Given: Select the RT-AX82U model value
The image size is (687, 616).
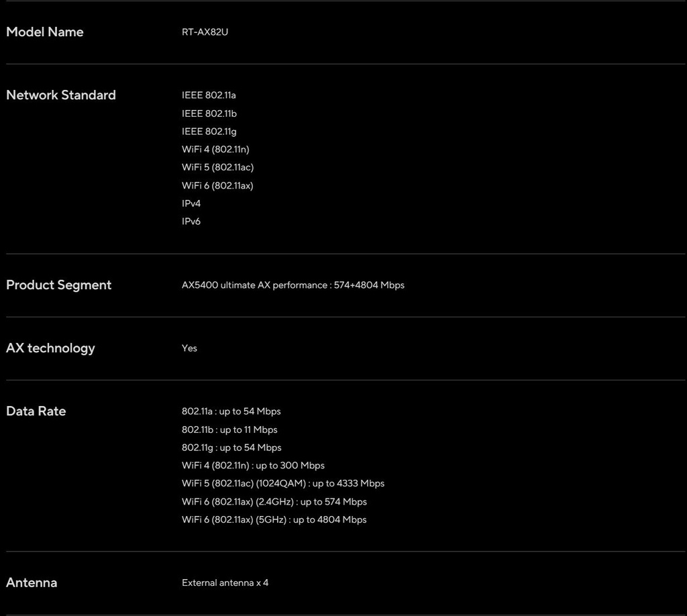Looking at the screenshot, I should [x=205, y=32].
